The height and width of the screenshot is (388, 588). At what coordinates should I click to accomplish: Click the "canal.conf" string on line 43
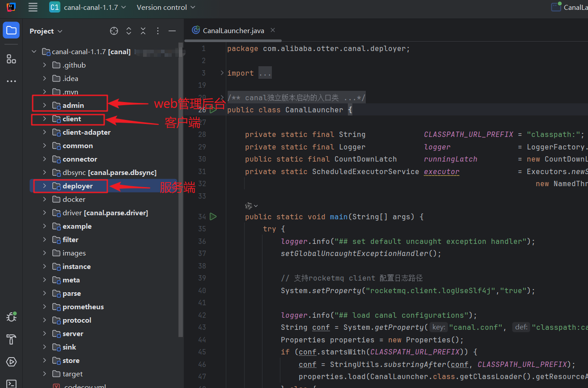(476, 327)
